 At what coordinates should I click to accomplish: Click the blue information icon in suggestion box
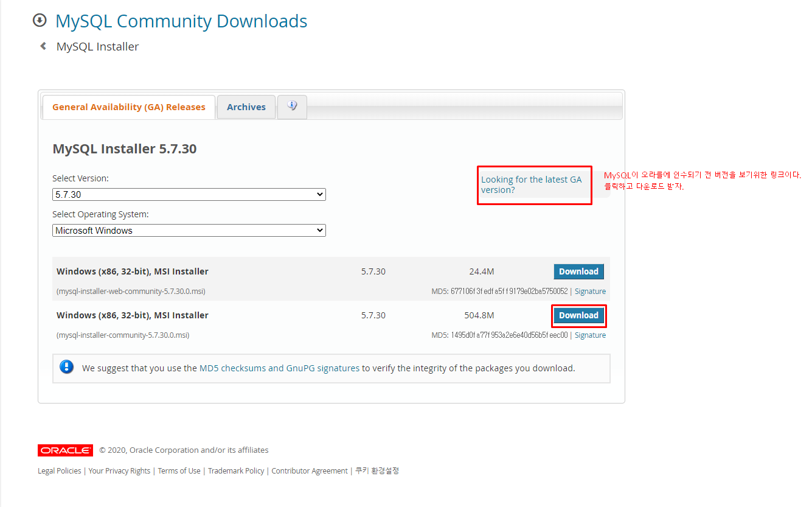[67, 367]
